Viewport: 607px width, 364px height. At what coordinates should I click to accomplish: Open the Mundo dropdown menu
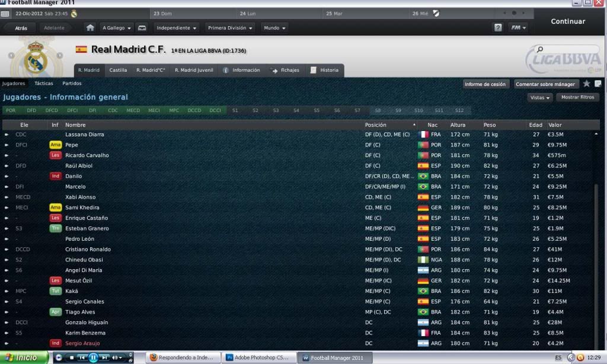274,28
